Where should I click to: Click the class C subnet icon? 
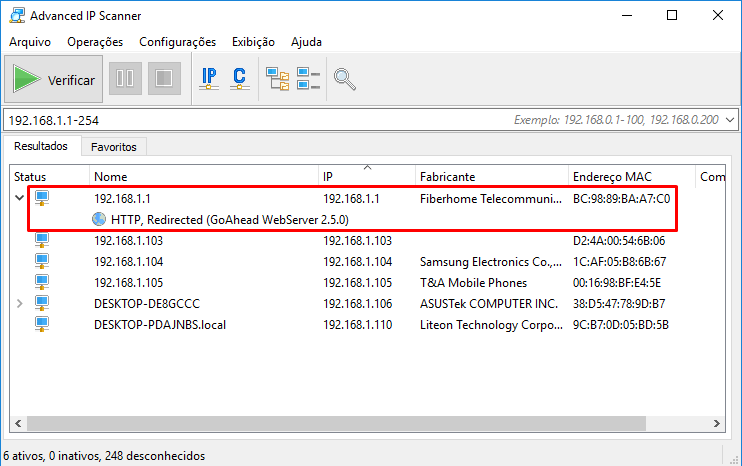[x=239, y=79]
